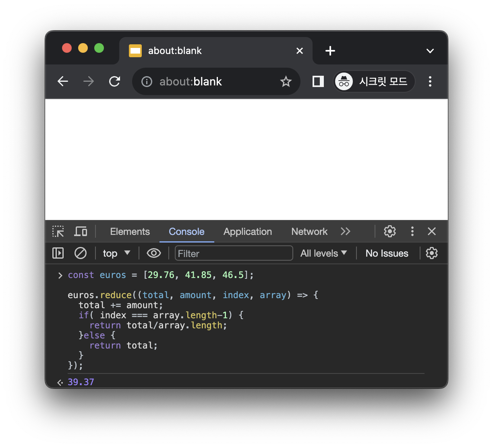Open the incognito profile button 시크릿 모드

point(375,81)
